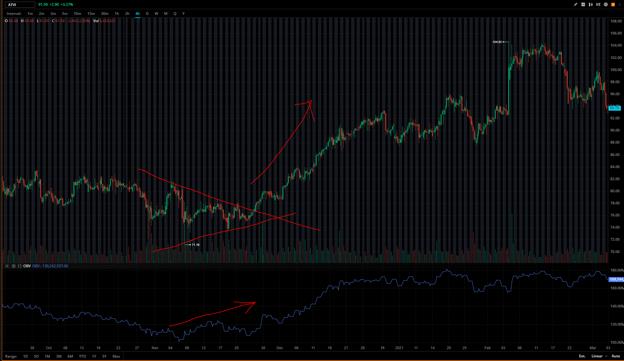Select the highlighted 4h interval
This screenshot has height=361, width=624.
[x=138, y=14]
